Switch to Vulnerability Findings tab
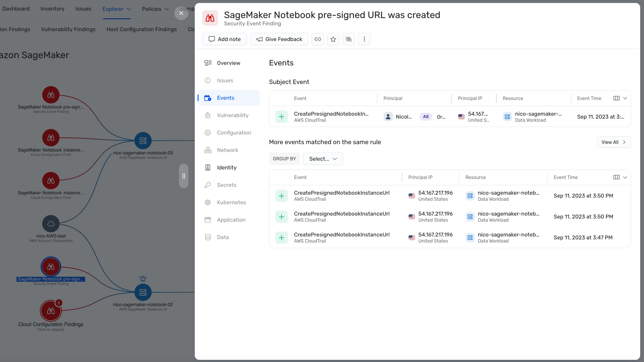Image resolution: width=644 pixels, height=362 pixels. [x=68, y=29]
